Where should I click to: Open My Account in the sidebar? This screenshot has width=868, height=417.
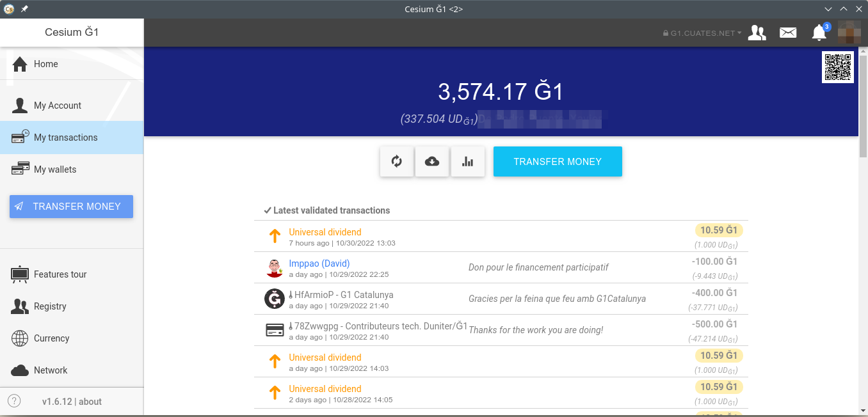(72, 106)
